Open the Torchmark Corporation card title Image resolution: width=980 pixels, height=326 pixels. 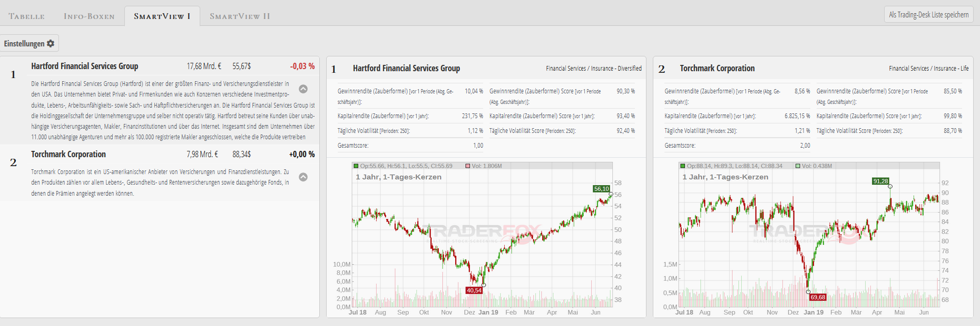click(x=717, y=68)
